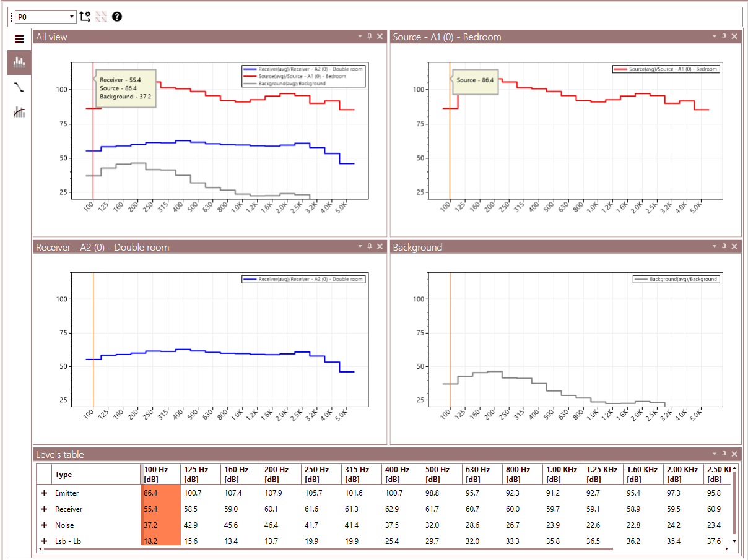Click the Receiver 62.9 cell at 400 Hz
Image resolution: width=748 pixels, height=560 pixels.
402,509
